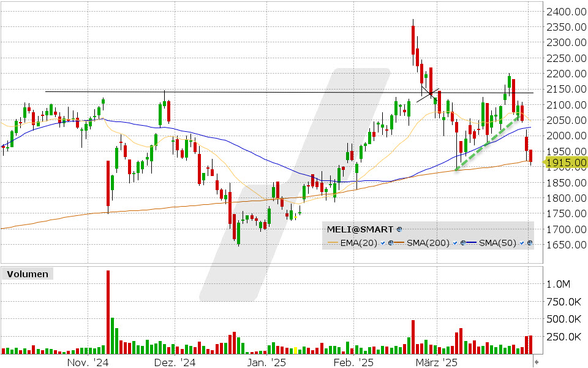This screenshot has height=368, width=588.
Task: Click the Nov. '24 date axis label
Action: pyautogui.click(x=88, y=362)
